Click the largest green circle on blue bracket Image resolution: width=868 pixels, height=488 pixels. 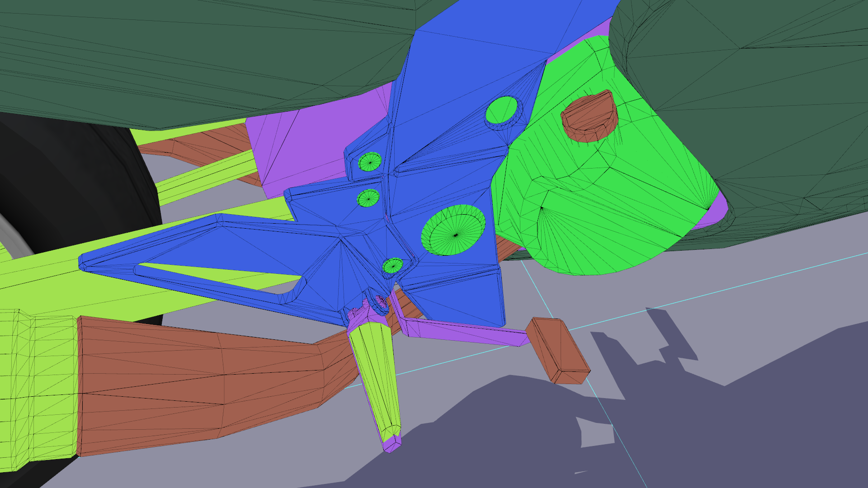(453, 230)
